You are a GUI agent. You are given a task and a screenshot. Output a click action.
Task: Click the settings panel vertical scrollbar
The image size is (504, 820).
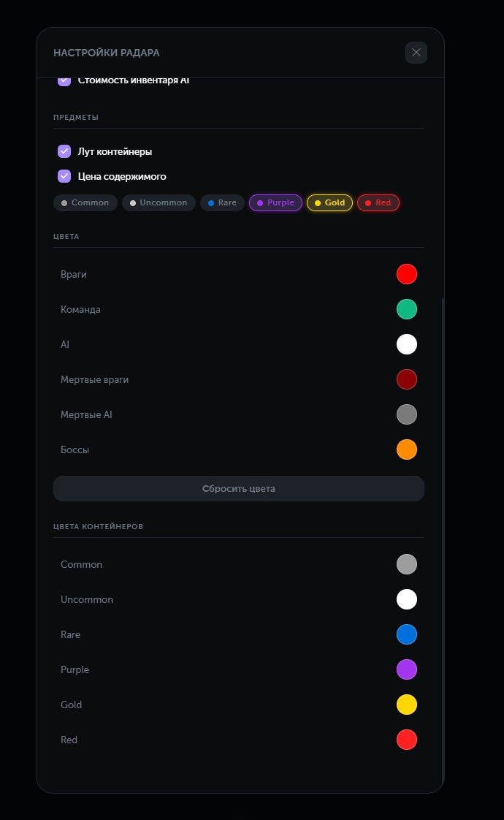[x=443, y=512]
